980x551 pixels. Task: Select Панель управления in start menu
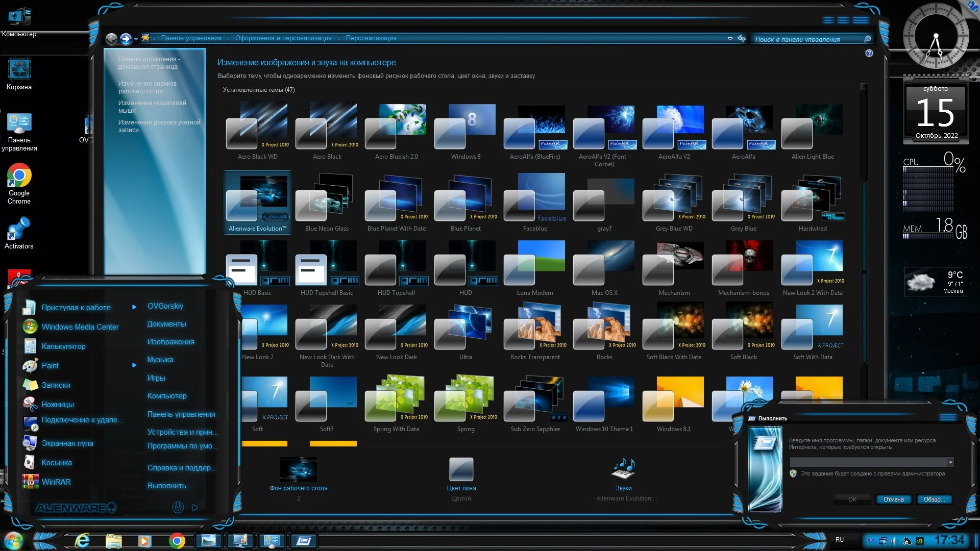tap(181, 414)
